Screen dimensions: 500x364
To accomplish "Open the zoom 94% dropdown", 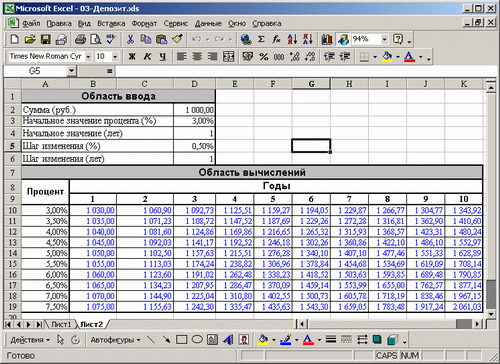I will [384, 39].
